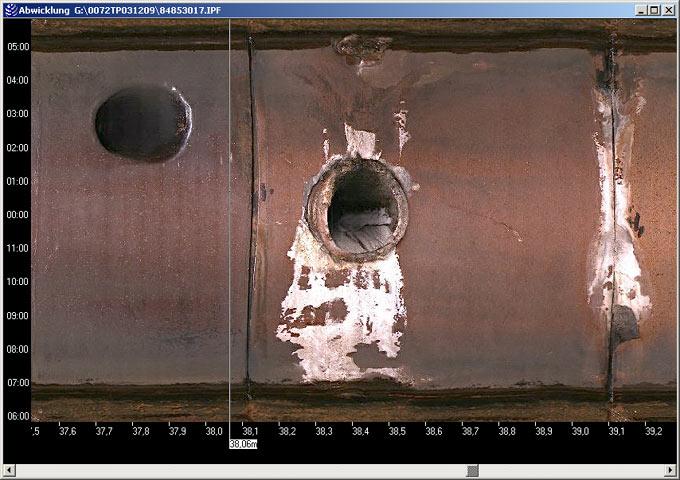Minimize the Abwicklung window
The height and width of the screenshot is (480, 680).
point(641,9)
